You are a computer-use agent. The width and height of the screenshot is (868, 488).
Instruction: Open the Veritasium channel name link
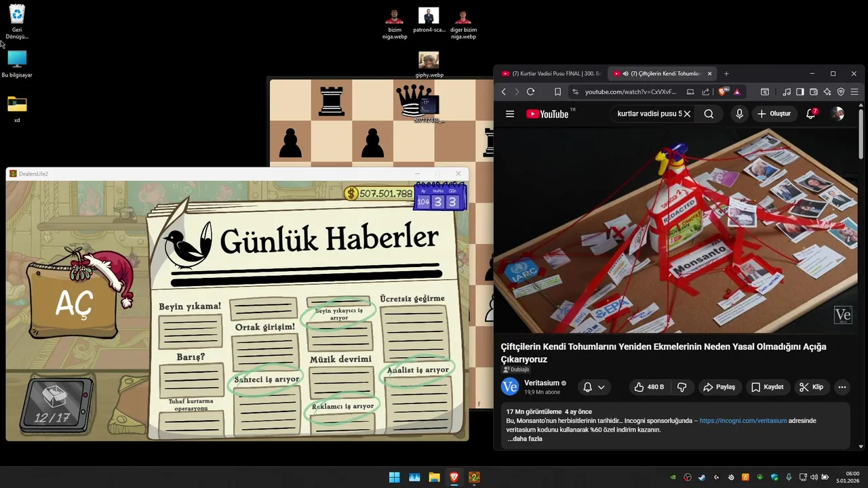click(542, 383)
